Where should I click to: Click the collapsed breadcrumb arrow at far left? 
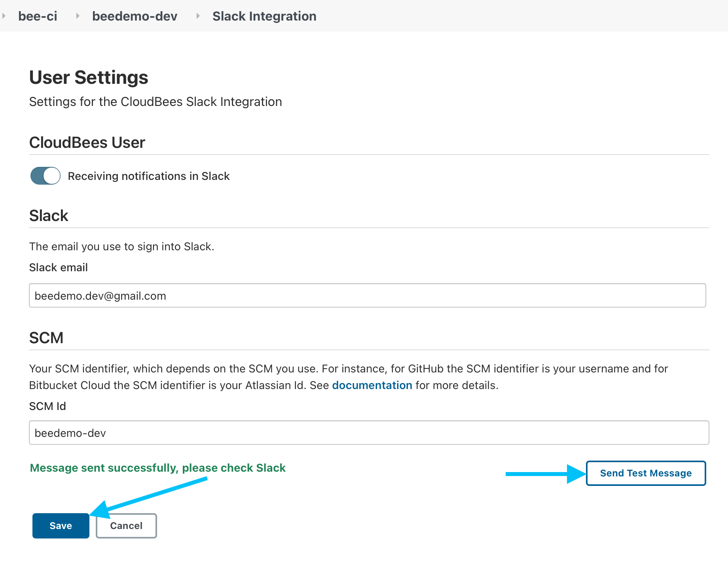tap(4, 16)
